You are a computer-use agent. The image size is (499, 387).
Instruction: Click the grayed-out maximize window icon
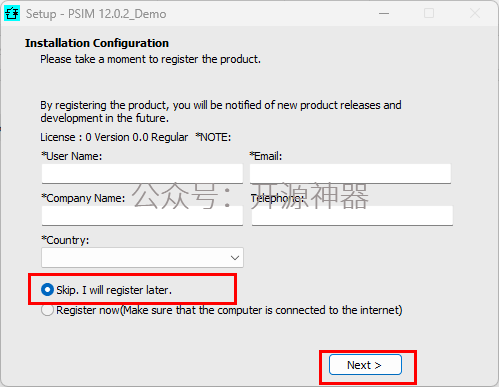pos(429,14)
